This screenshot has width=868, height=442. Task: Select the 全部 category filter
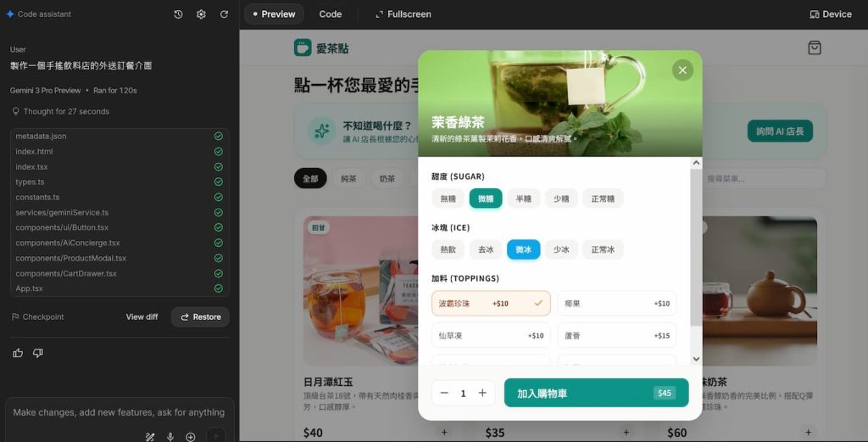[310, 179]
